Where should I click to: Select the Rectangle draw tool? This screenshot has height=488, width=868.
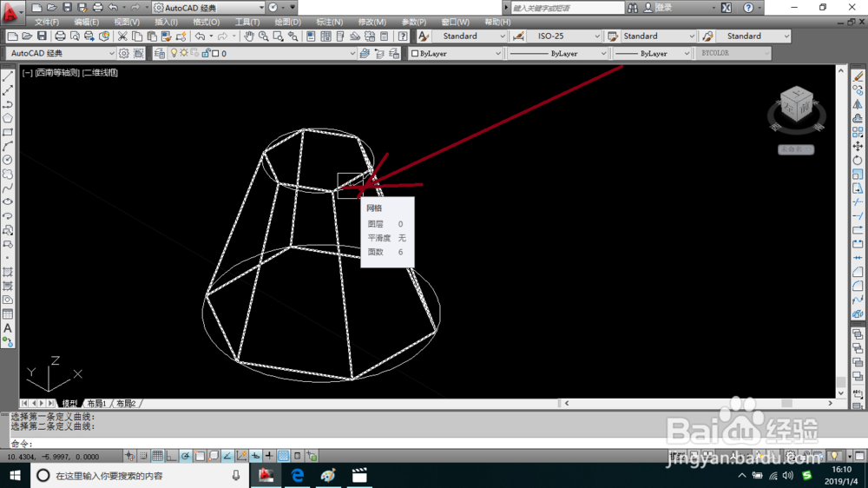coord(8,132)
